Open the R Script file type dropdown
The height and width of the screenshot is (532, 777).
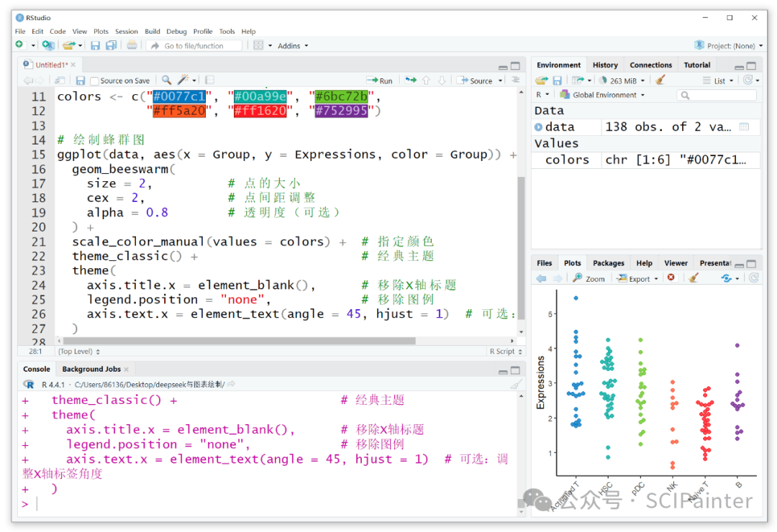pos(506,352)
